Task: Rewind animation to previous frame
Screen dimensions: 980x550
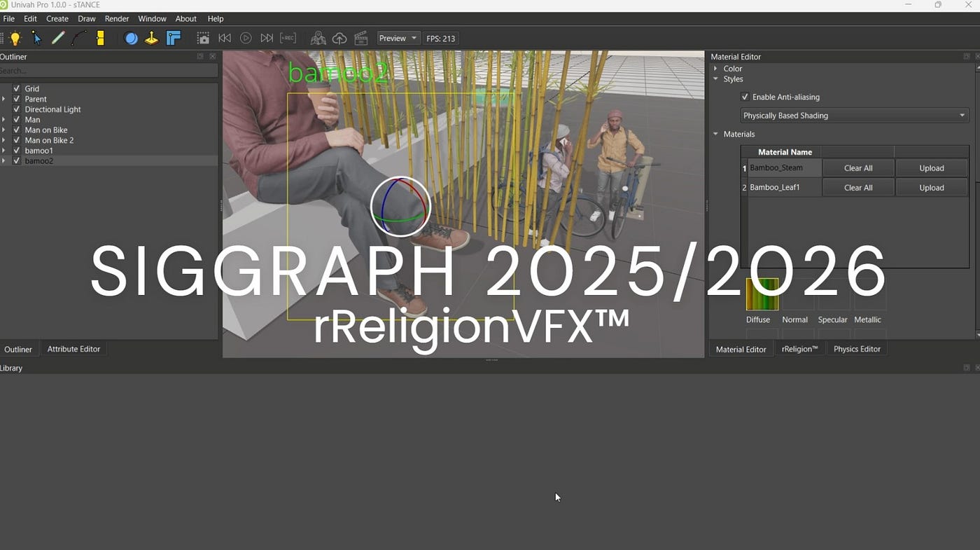Action: point(225,39)
